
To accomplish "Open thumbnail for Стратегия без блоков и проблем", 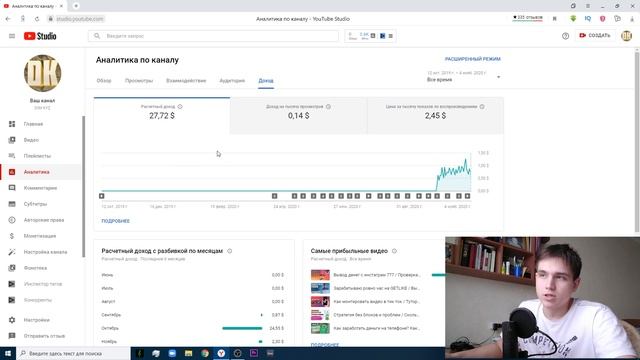I will [x=320, y=315].
